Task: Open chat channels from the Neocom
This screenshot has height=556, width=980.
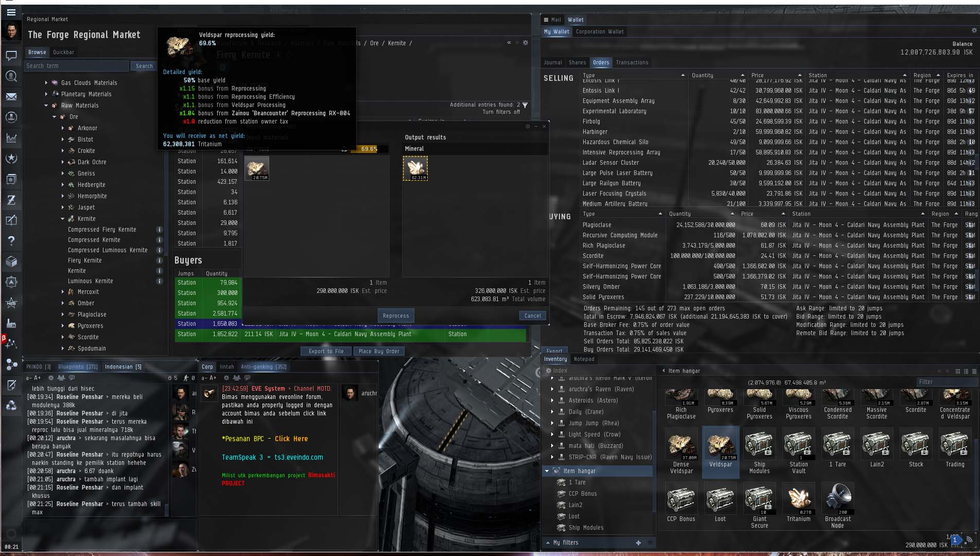Action: [x=11, y=55]
